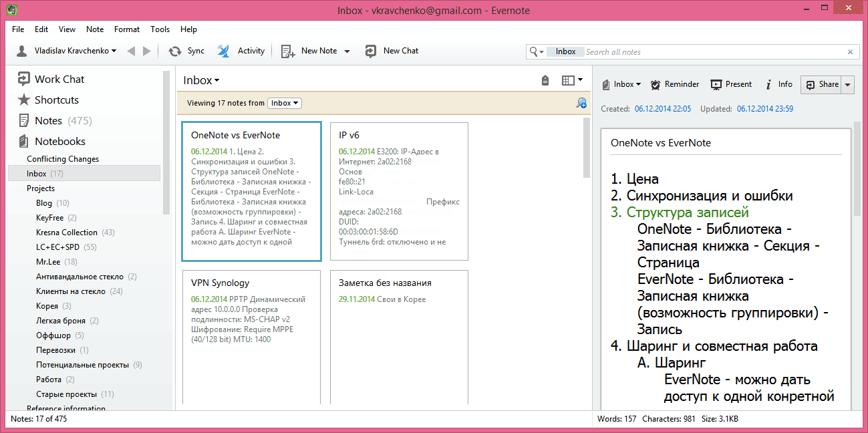Open the Format menu
Image resolution: width=868 pixels, height=433 pixels.
click(x=127, y=29)
